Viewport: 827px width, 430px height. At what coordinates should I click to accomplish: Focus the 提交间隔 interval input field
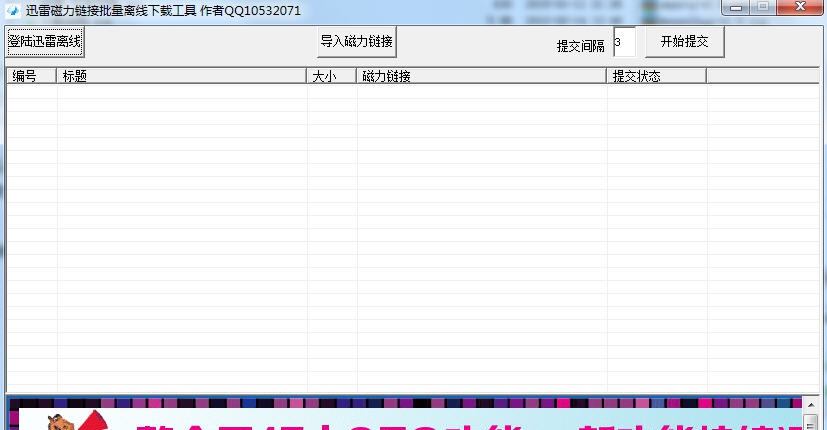(624, 42)
